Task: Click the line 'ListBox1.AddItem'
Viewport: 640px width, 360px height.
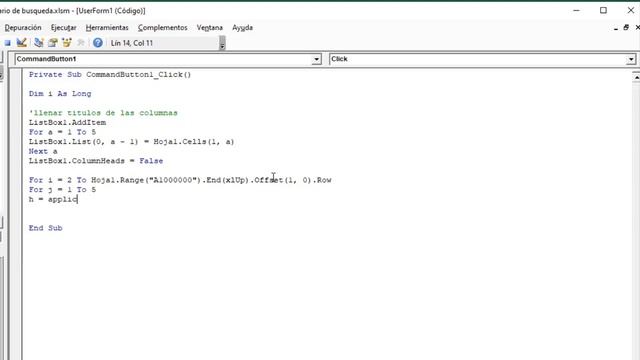Action: pyautogui.click(x=67, y=122)
